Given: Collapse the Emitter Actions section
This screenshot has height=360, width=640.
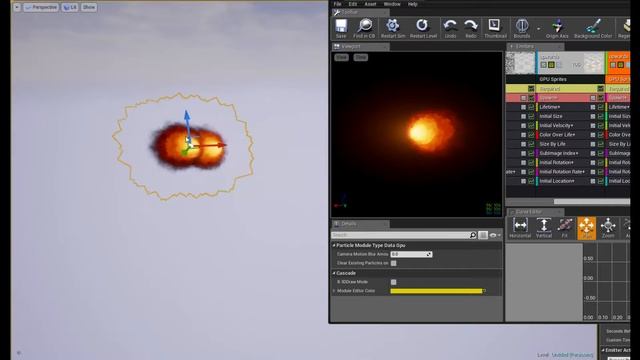Looking at the screenshot, I should pyautogui.click(x=603, y=350).
